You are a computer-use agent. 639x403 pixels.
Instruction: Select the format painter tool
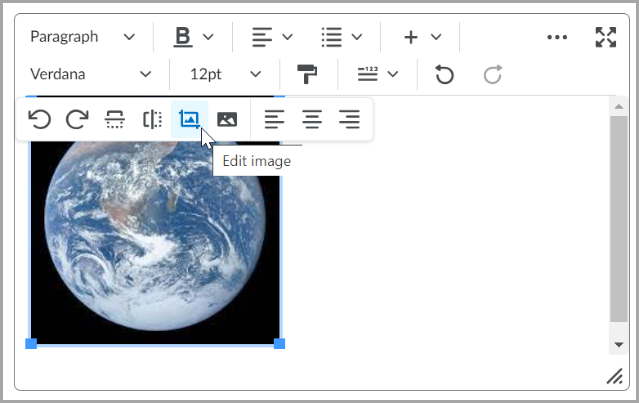click(x=307, y=74)
